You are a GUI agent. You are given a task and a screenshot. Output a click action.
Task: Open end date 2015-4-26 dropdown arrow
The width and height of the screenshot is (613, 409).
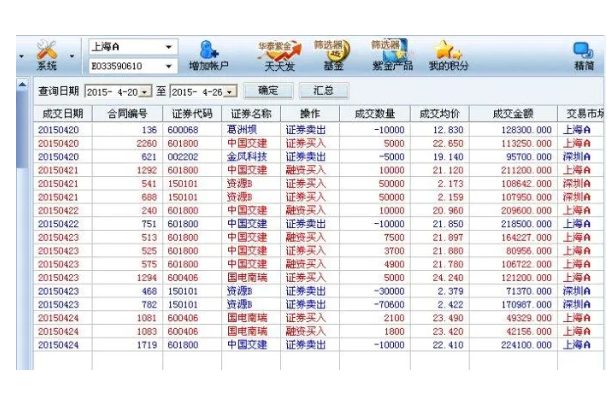pos(230,92)
